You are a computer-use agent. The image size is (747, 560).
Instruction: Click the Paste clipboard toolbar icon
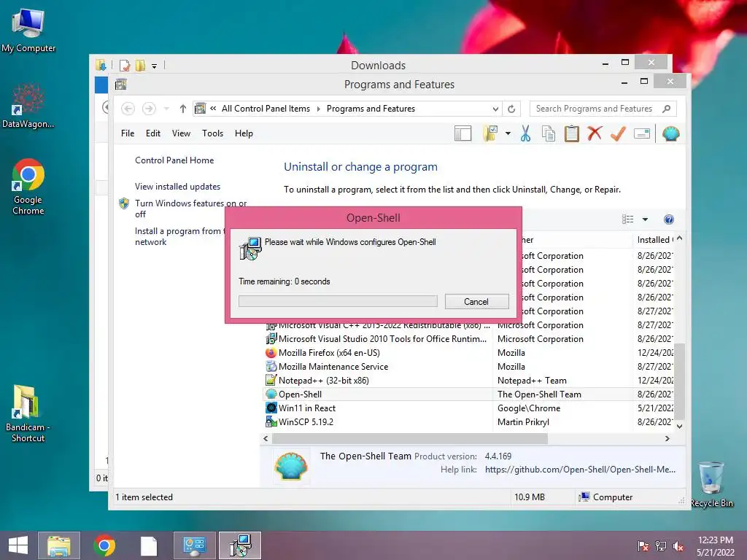coord(572,134)
